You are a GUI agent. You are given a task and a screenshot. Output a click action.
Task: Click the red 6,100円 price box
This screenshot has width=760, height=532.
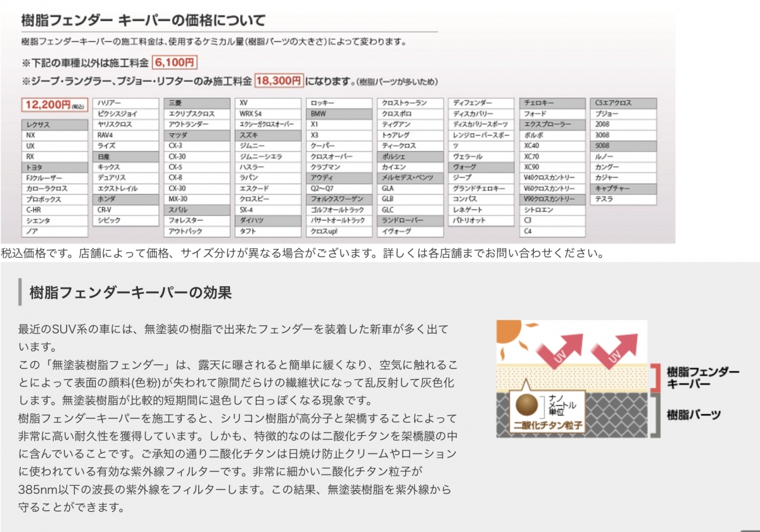click(x=175, y=62)
